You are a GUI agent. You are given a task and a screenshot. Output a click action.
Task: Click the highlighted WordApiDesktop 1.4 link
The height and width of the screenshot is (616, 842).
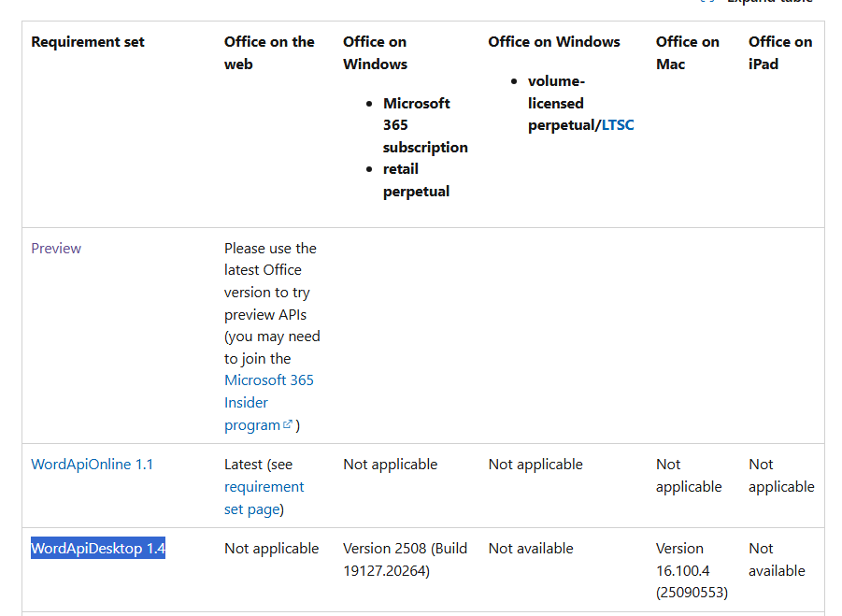click(98, 549)
